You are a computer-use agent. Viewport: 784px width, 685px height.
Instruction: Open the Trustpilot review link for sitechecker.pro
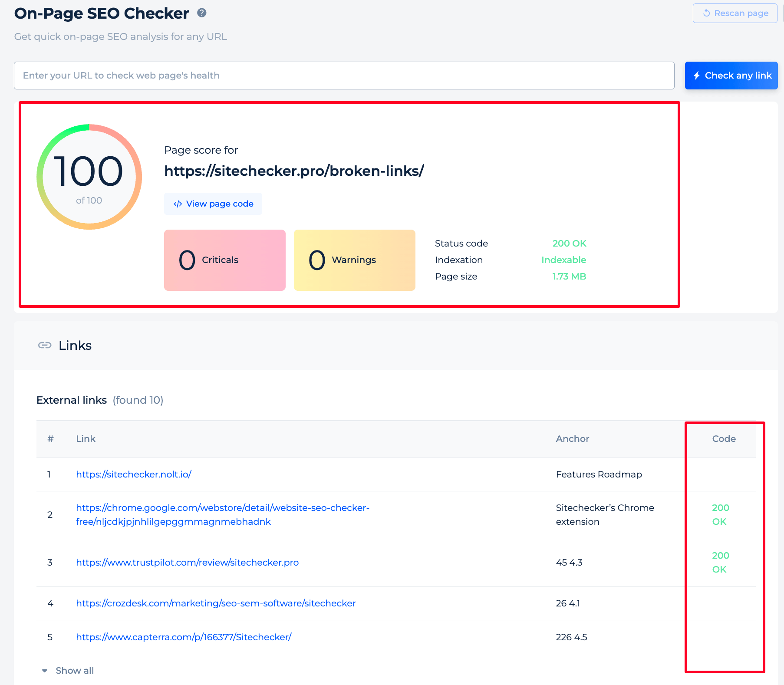(187, 562)
